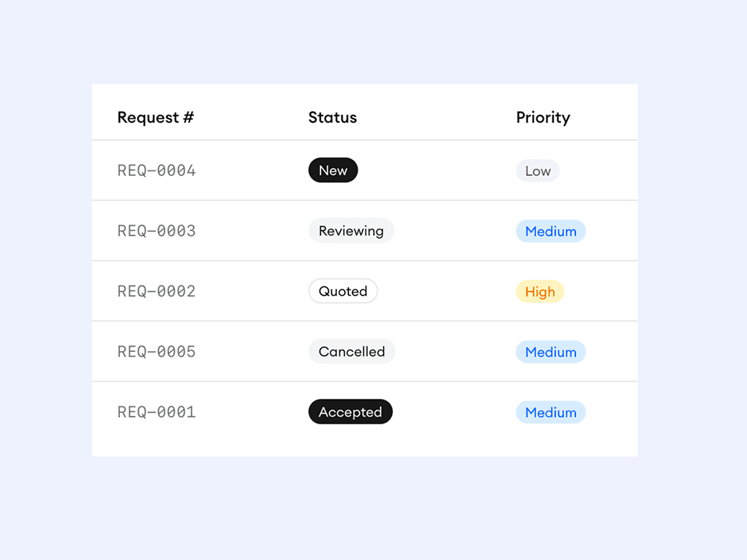Select the REQ-0001 request ID
The image size is (747, 560).
(x=157, y=412)
